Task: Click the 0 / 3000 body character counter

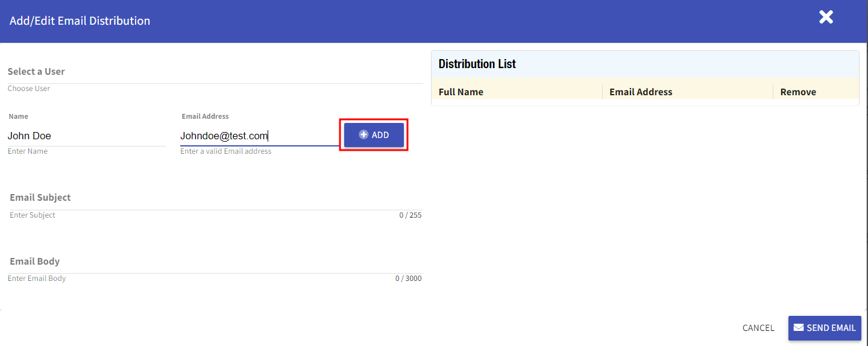Action: click(408, 278)
